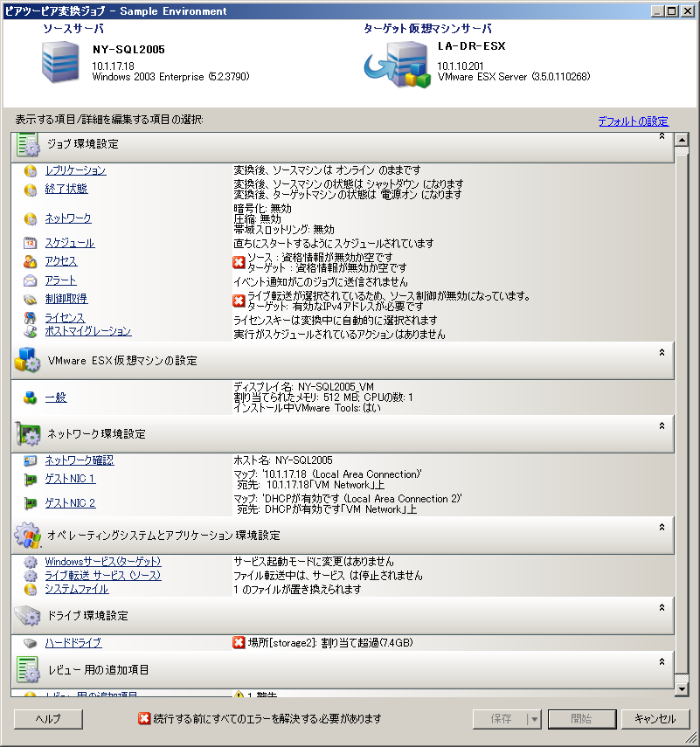Click the 開始 button
700x747 pixels.
pos(582,719)
